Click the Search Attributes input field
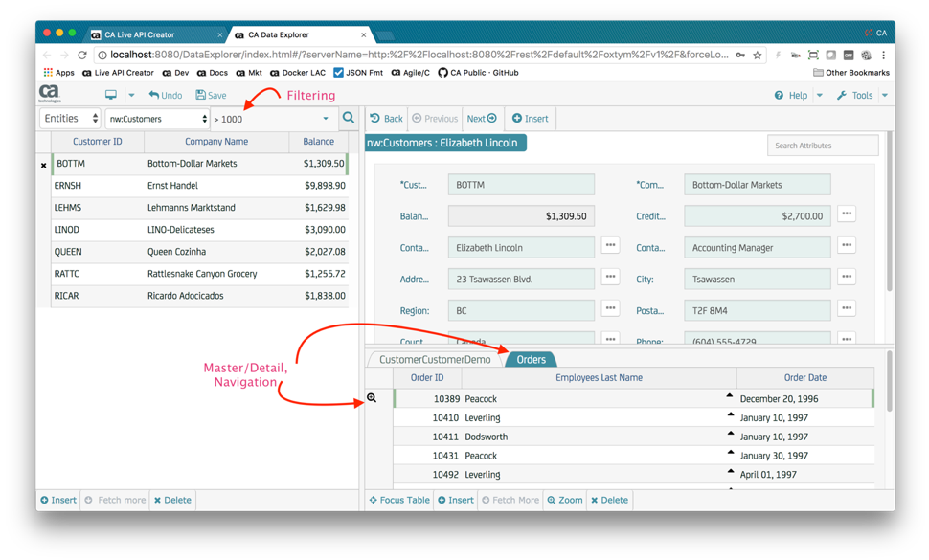 tap(823, 146)
